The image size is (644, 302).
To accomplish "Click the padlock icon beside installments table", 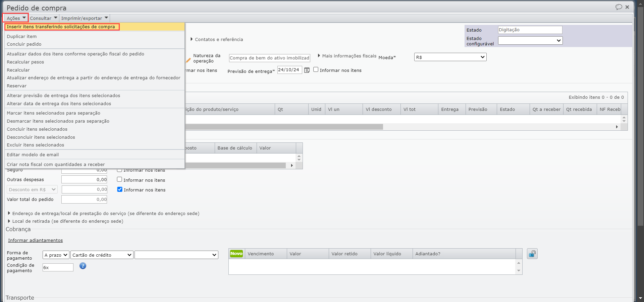I will (x=532, y=254).
